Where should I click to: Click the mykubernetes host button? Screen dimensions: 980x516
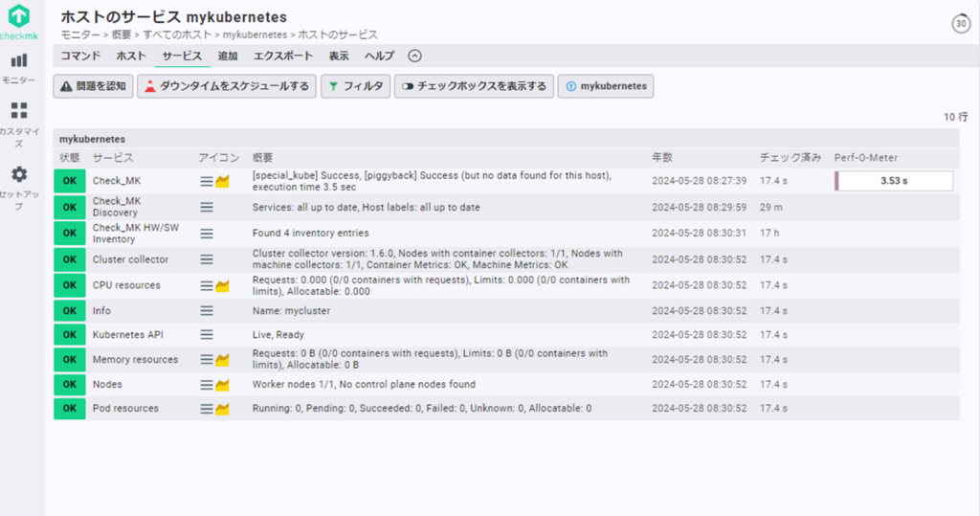click(x=606, y=86)
